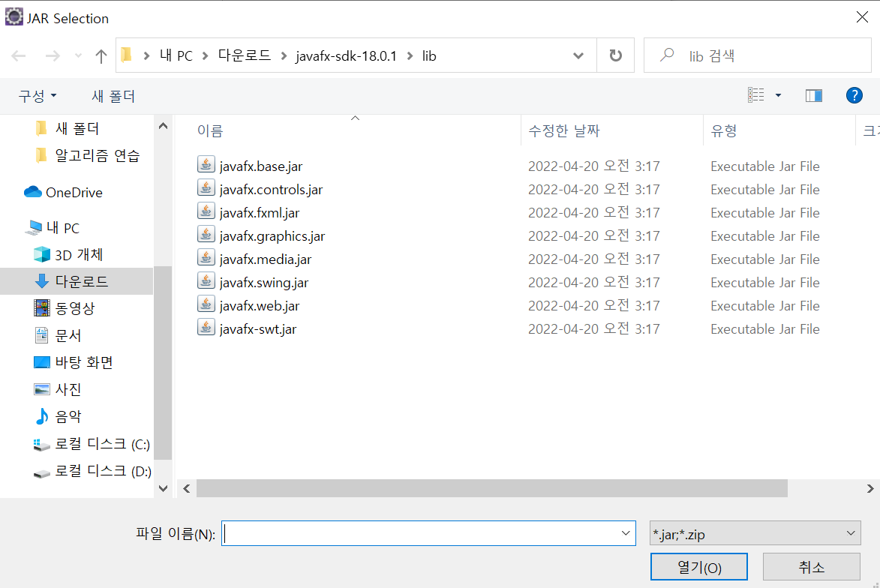The height and width of the screenshot is (588, 880).
Task: Refresh the lib folder listing
Action: tap(616, 55)
